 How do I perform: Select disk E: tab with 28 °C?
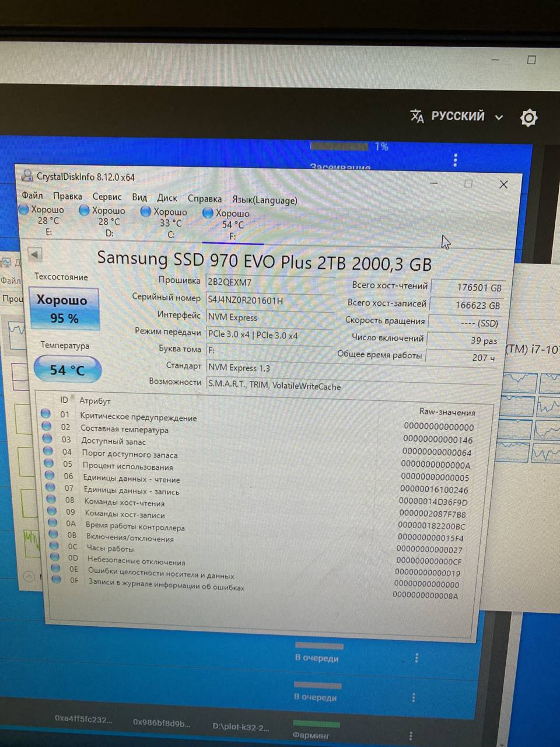tap(43, 220)
